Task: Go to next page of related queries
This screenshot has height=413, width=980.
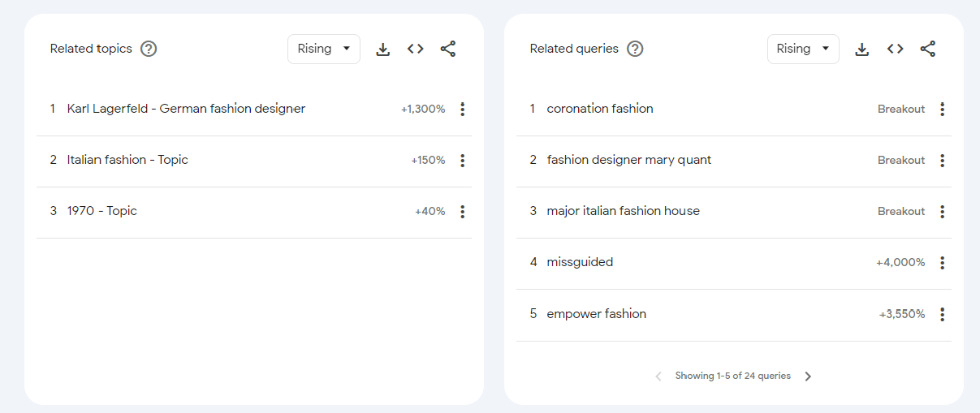Action: [808, 376]
